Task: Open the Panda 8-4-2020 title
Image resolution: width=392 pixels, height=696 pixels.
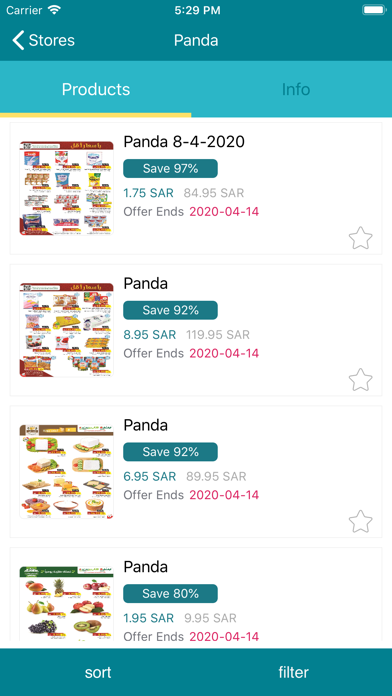Action: [x=184, y=142]
